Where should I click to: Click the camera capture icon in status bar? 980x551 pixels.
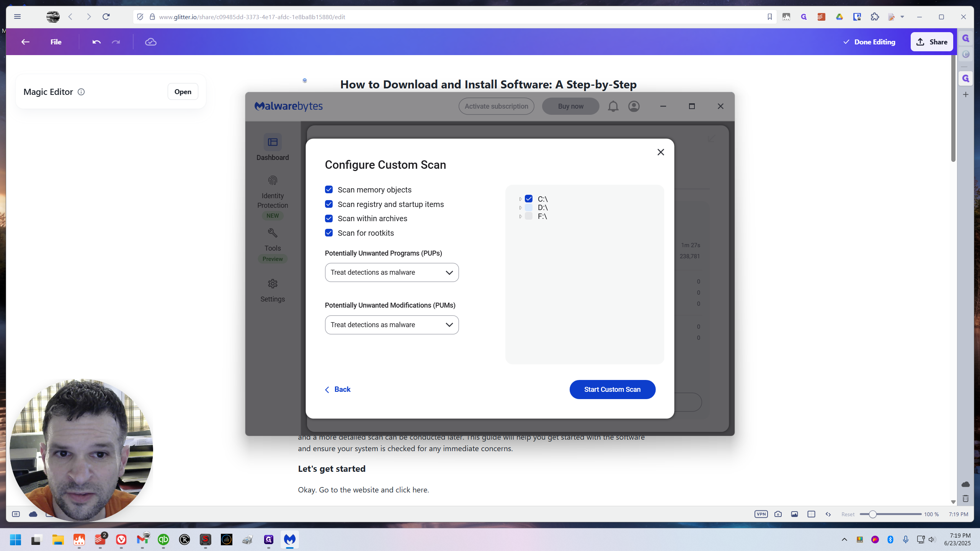click(778, 514)
